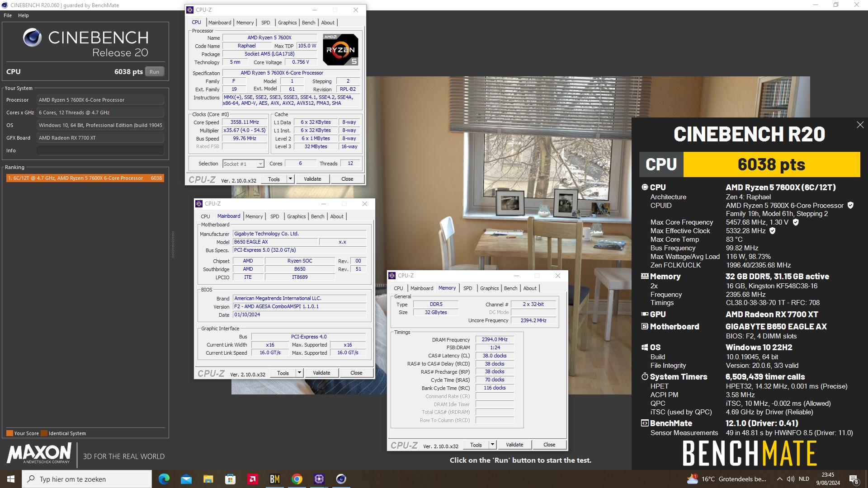Click the weather icon in taskbar
The image size is (868, 488).
692,479
